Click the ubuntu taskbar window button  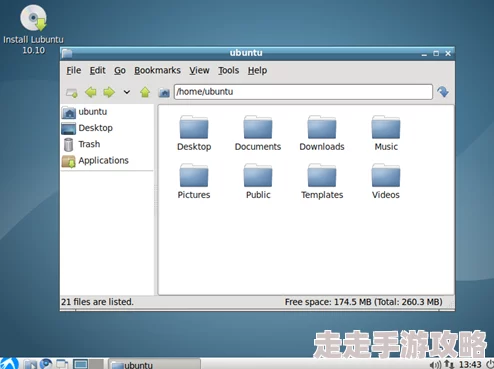[155, 364]
